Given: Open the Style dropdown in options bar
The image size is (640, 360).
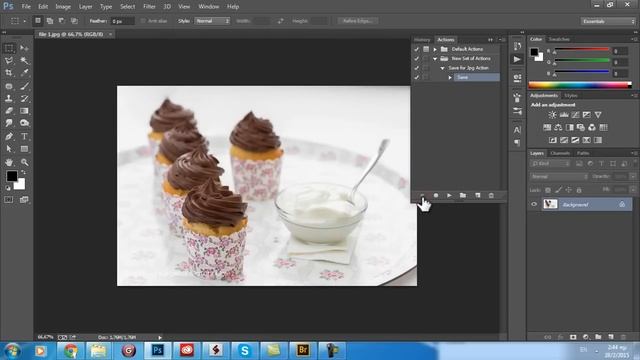Looking at the screenshot, I should 212,21.
